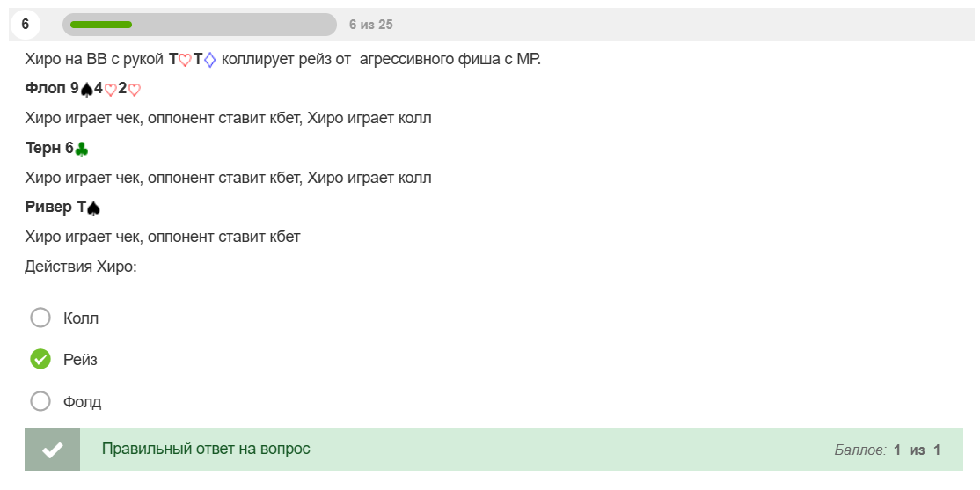The width and height of the screenshot is (980, 490).
Task: Select the checked Рейз radio option
Action: pyautogui.click(x=40, y=360)
